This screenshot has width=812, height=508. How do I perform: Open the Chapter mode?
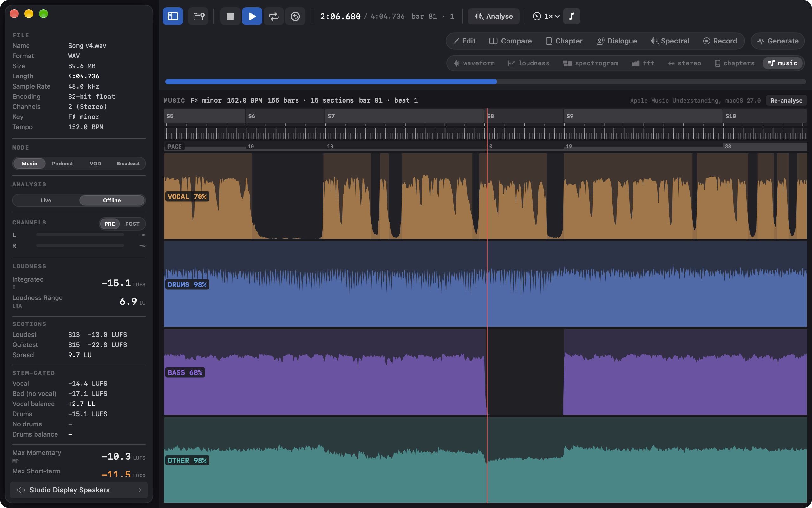(564, 41)
